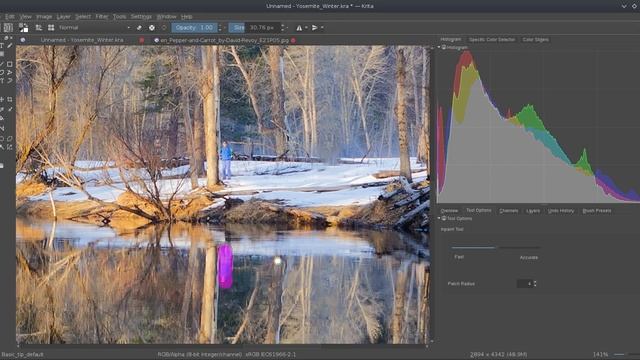Click the Basic_tip_default brush name in status bar
The width and height of the screenshot is (640, 360).
tap(22, 354)
